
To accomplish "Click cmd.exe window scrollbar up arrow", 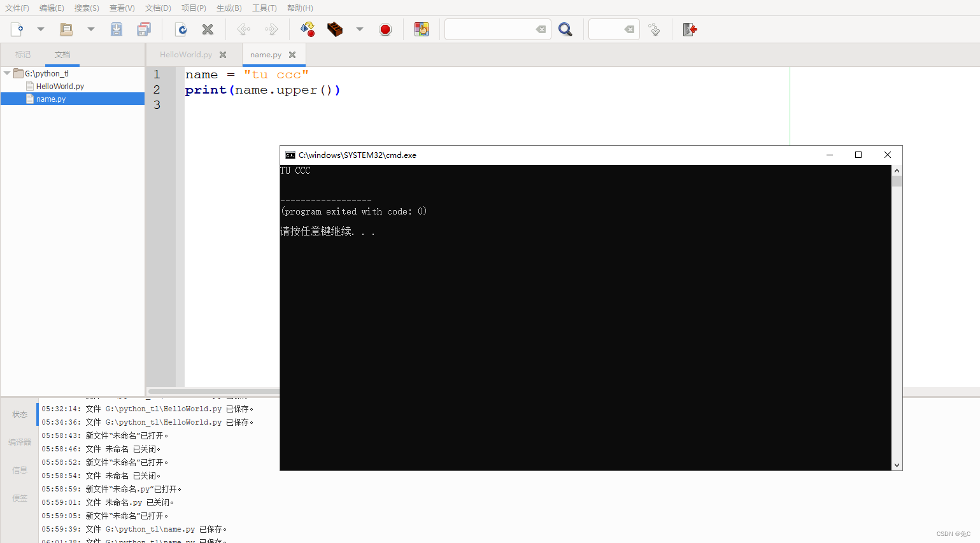I will coord(897,171).
